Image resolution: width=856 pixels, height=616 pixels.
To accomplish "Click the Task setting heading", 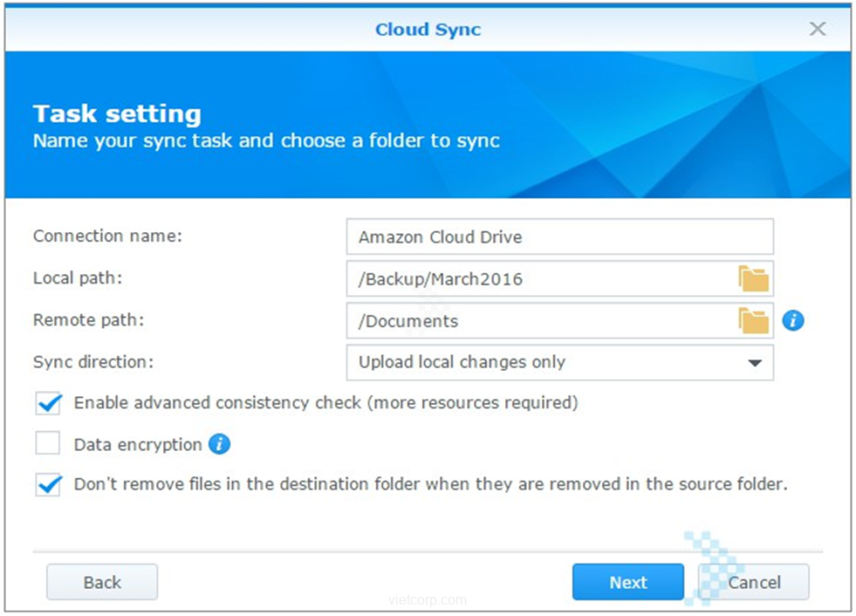I will click(x=117, y=114).
